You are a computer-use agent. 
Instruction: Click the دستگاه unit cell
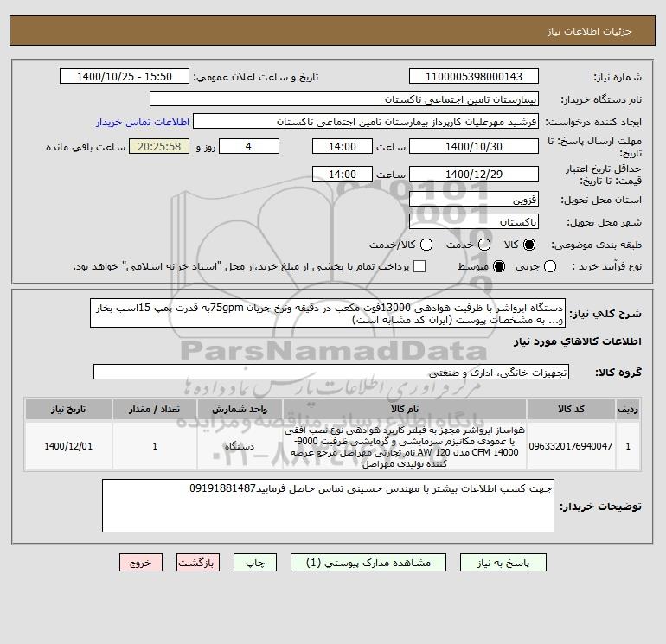tap(240, 446)
